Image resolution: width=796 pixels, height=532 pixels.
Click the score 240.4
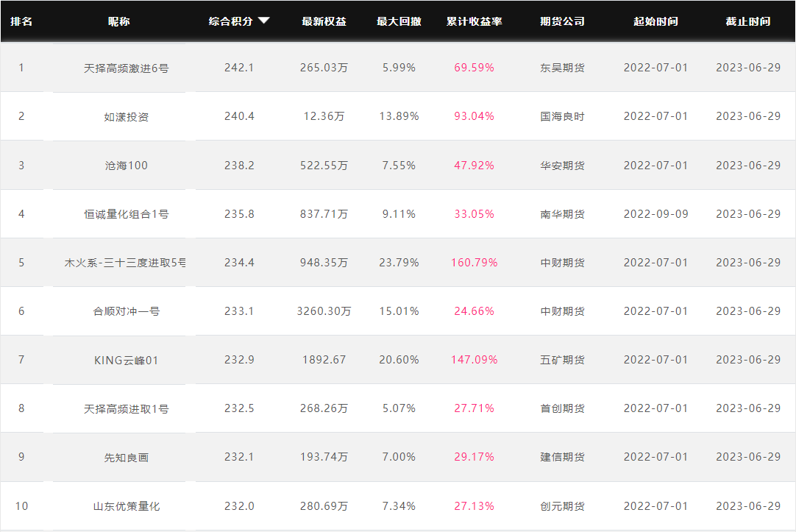(x=239, y=116)
